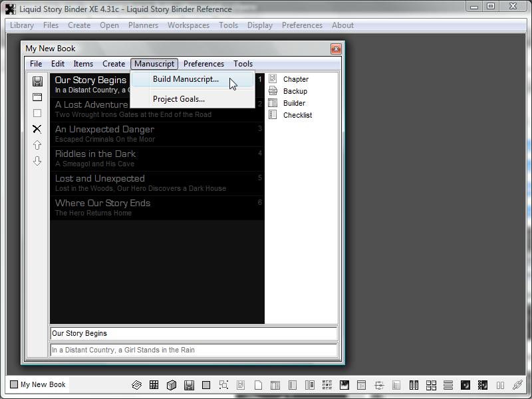This screenshot has width=532, height=399.
Task: Select the Builder item in the right panel
Action: [294, 103]
